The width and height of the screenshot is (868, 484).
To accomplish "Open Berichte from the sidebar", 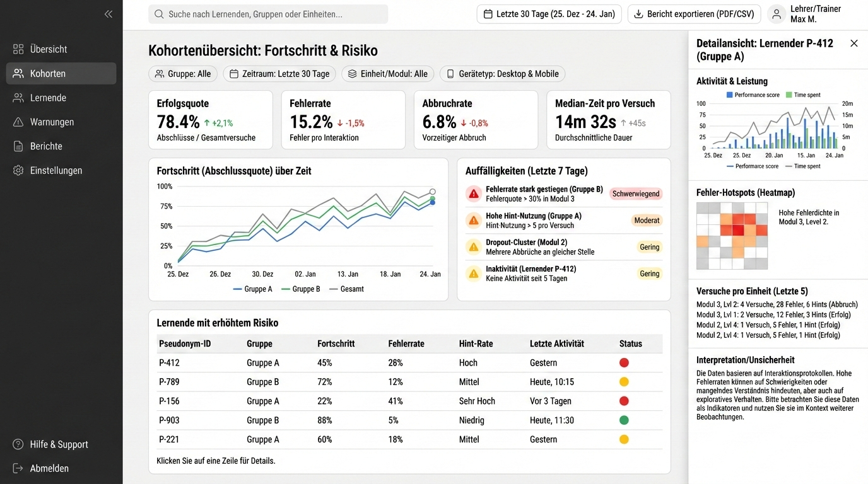I will pos(46,146).
